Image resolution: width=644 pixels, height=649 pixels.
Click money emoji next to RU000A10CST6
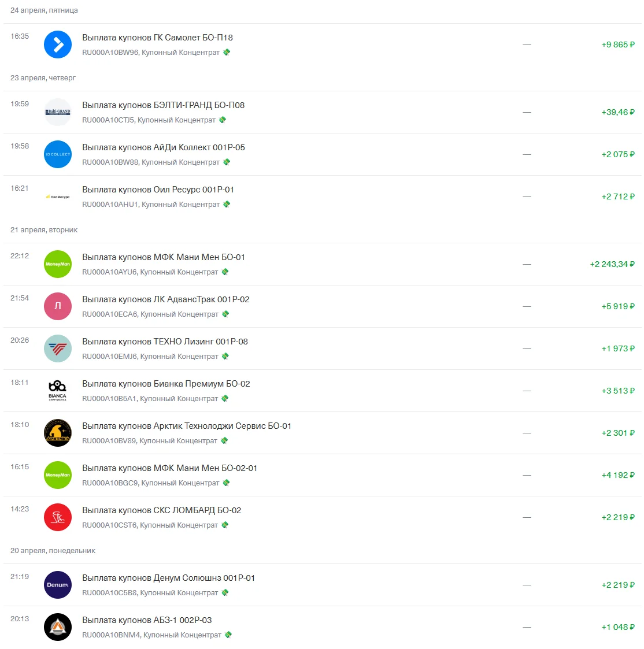(x=225, y=525)
